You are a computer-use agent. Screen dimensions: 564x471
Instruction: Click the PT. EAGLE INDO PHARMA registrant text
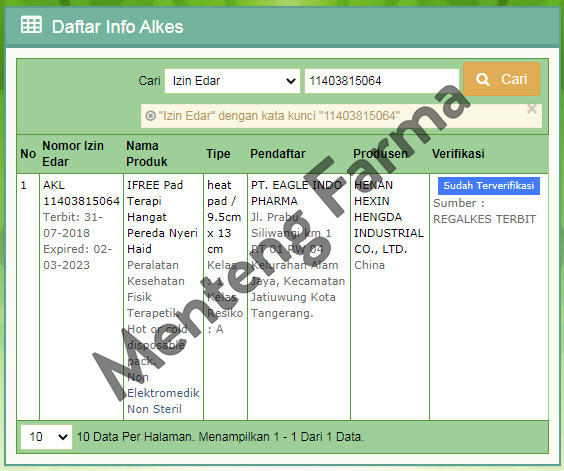click(x=296, y=193)
